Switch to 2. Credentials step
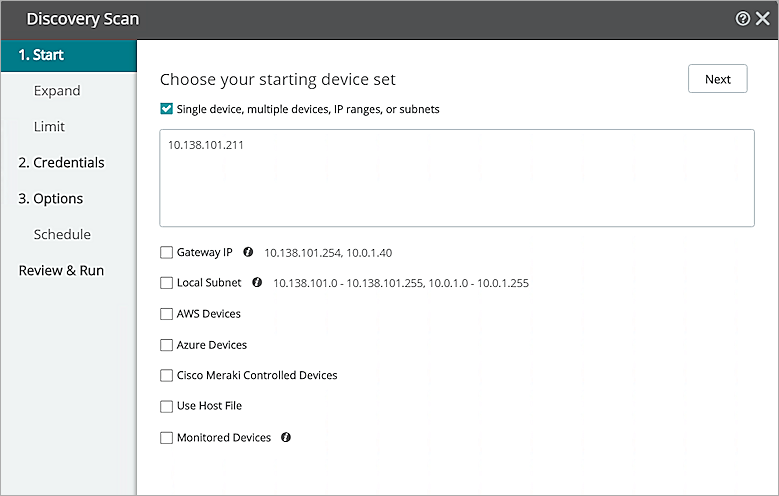779x496 pixels. pyautogui.click(x=61, y=163)
